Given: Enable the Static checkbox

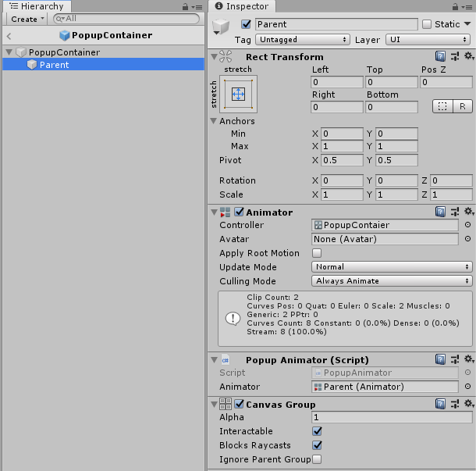Looking at the screenshot, I should tap(427, 24).
